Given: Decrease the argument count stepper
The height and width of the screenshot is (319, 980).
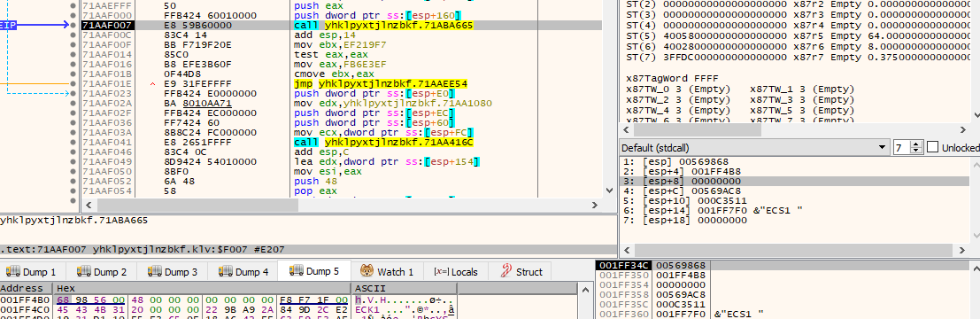Looking at the screenshot, I should [x=917, y=152].
